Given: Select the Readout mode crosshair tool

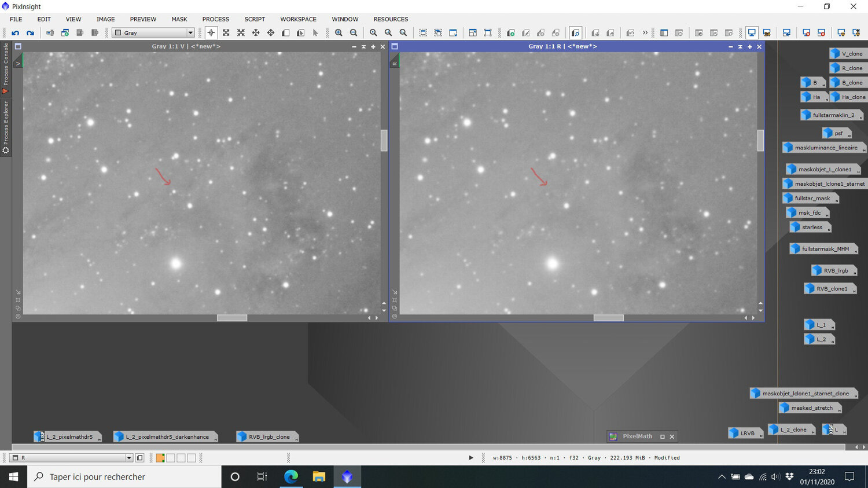Looking at the screenshot, I should 211,33.
